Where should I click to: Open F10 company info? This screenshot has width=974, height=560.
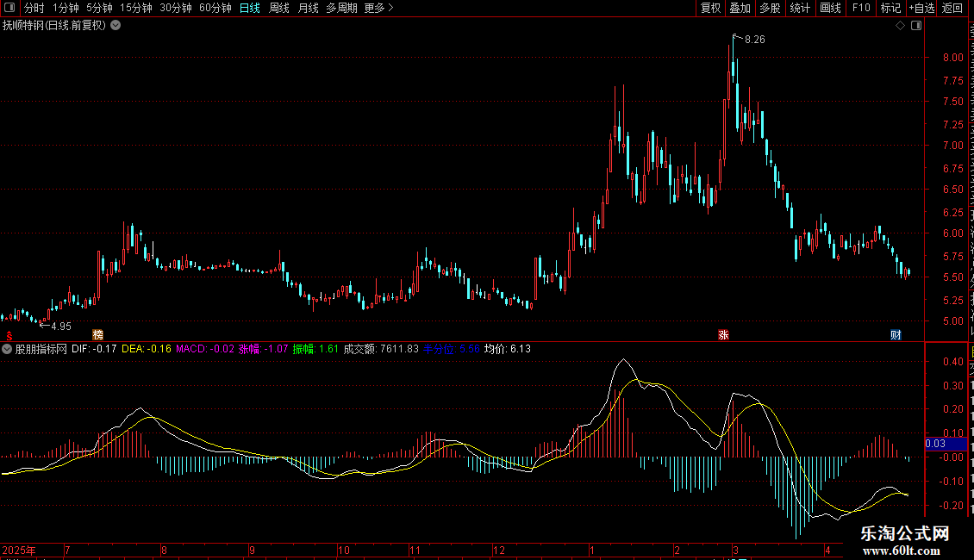[861, 8]
